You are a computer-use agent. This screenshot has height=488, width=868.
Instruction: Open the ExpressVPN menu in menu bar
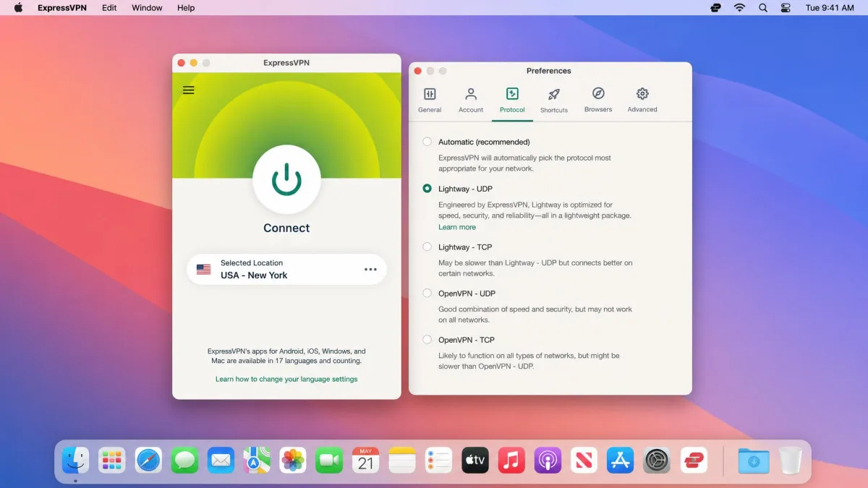[x=62, y=8]
